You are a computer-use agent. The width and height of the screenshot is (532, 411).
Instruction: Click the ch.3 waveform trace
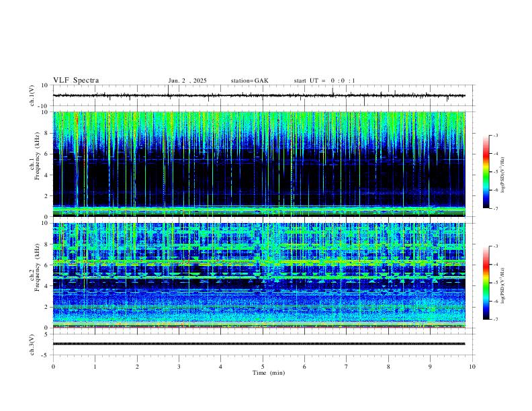[x=259, y=344]
